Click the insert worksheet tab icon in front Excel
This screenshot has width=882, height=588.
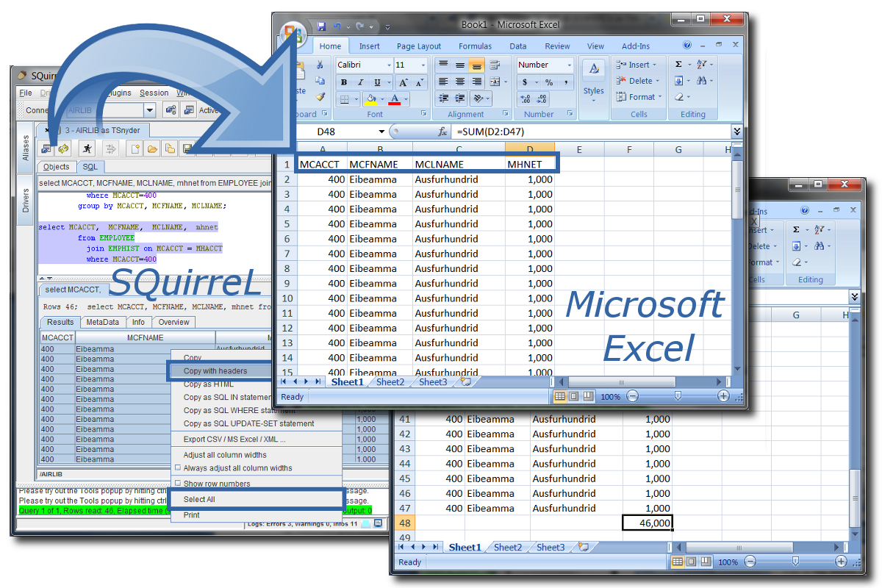click(465, 381)
